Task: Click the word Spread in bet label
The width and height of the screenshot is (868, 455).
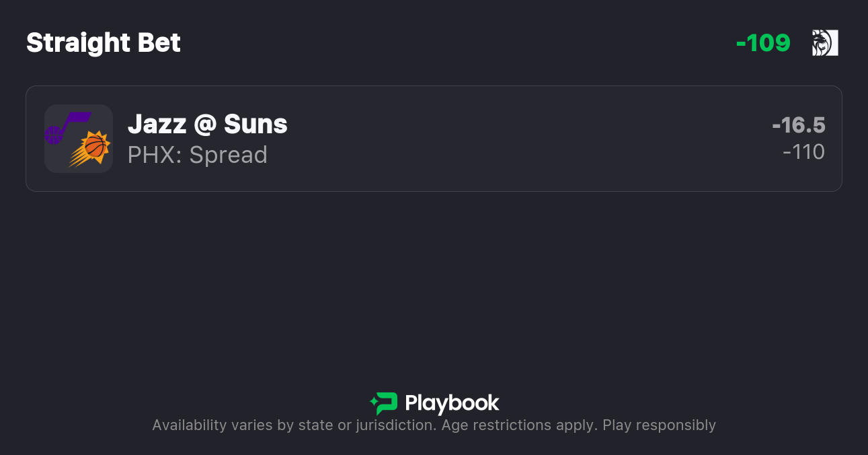Action: point(228,155)
